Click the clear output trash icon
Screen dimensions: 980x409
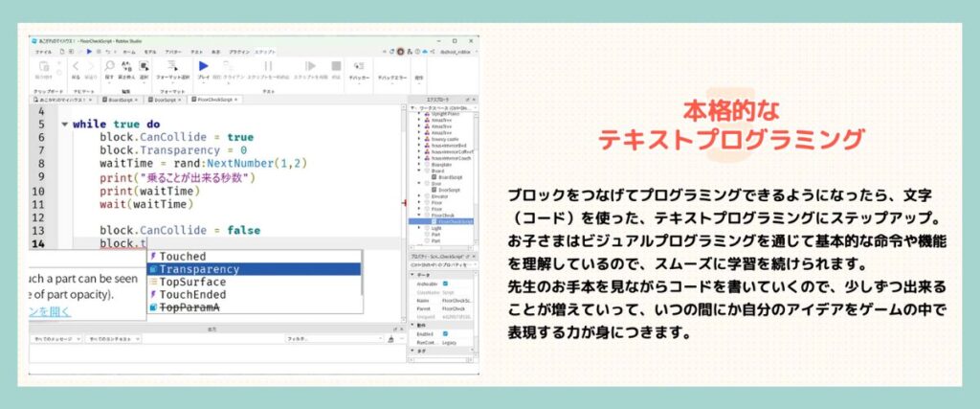pyautogui.click(x=390, y=338)
